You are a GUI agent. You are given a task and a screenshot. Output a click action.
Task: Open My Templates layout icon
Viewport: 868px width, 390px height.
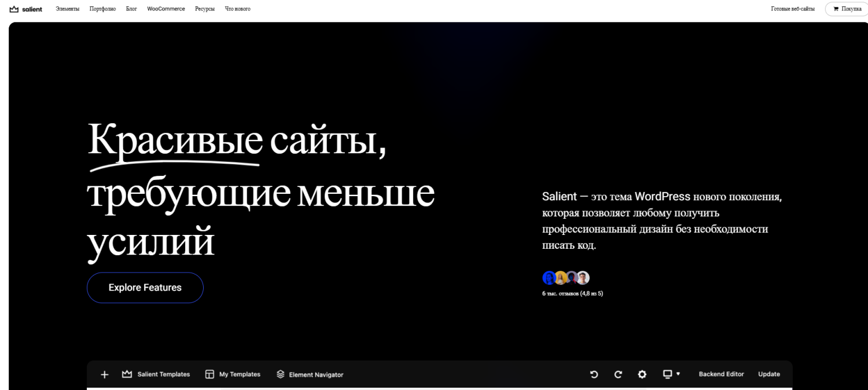[x=209, y=374]
